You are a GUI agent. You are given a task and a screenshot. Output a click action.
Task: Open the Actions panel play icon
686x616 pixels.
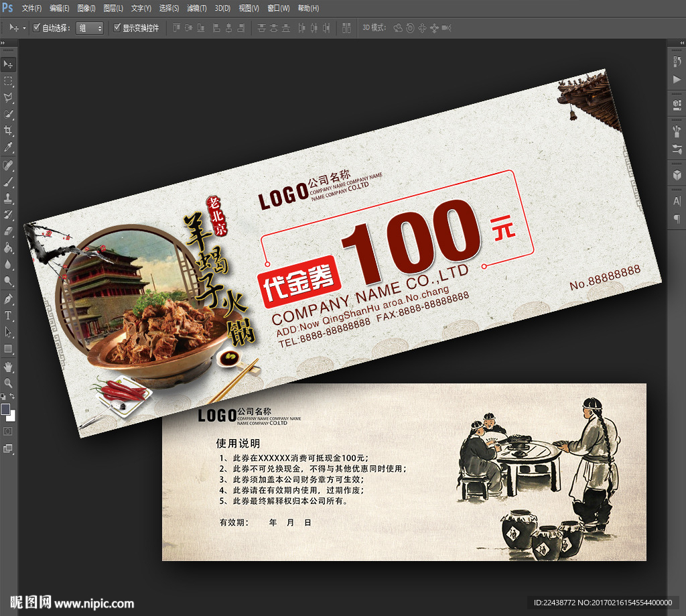pyautogui.click(x=677, y=79)
